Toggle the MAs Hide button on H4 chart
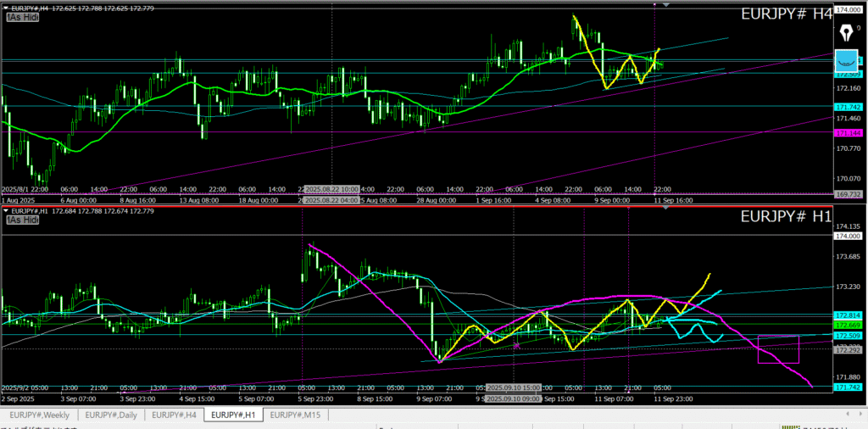Viewport: 868px width, 429px height. pyautogui.click(x=23, y=18)
